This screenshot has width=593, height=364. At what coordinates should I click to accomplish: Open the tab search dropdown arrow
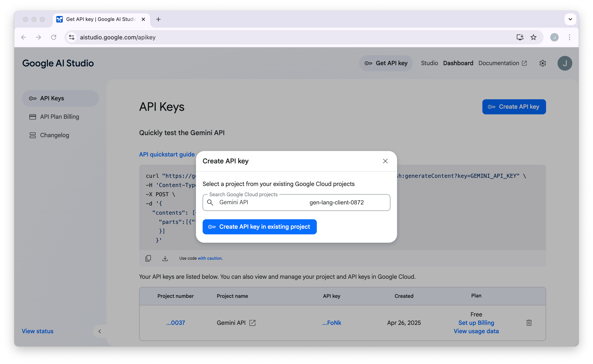coord(570,19)
